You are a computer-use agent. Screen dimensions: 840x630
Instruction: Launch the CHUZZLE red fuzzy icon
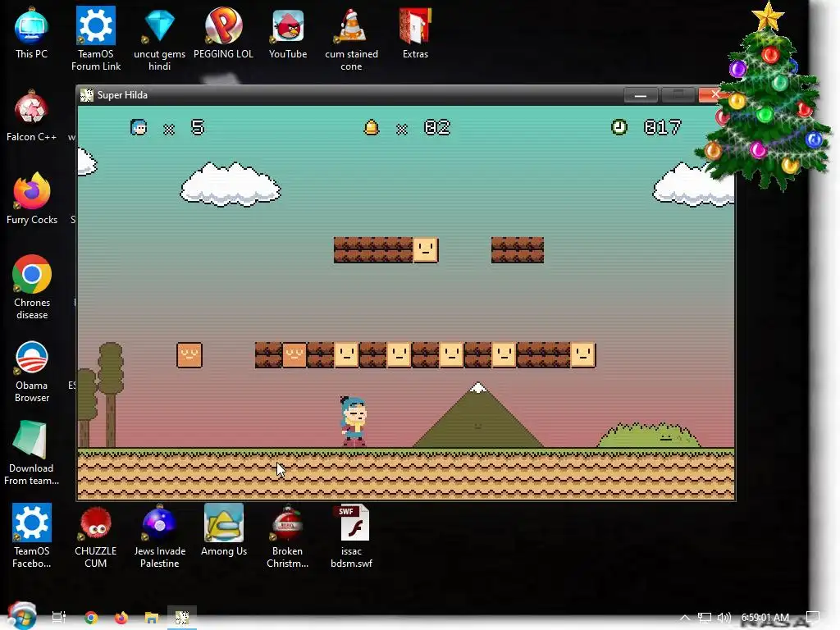click(x=95, y=536)
